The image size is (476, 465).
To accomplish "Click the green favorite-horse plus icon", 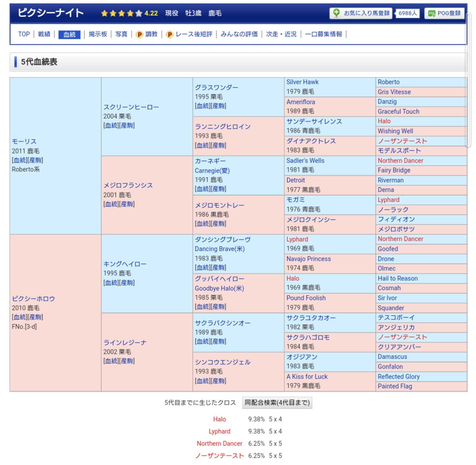I will pyautogui.click(x=336, y=13).
